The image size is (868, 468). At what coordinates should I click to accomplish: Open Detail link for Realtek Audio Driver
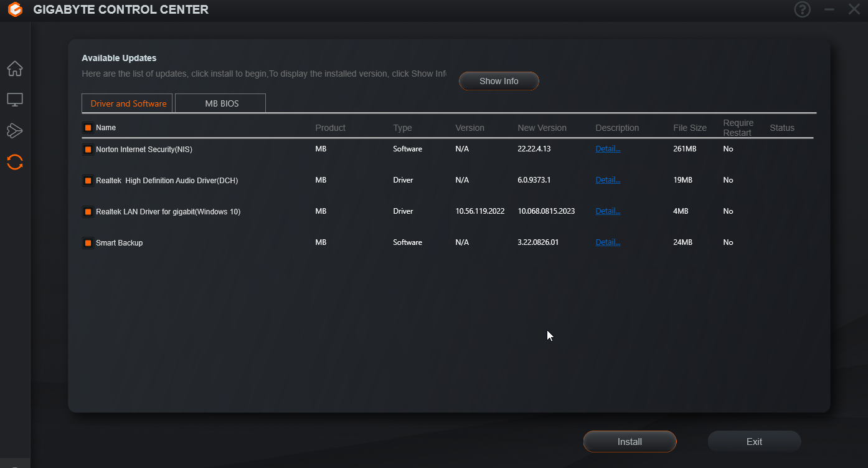[608, 180]
